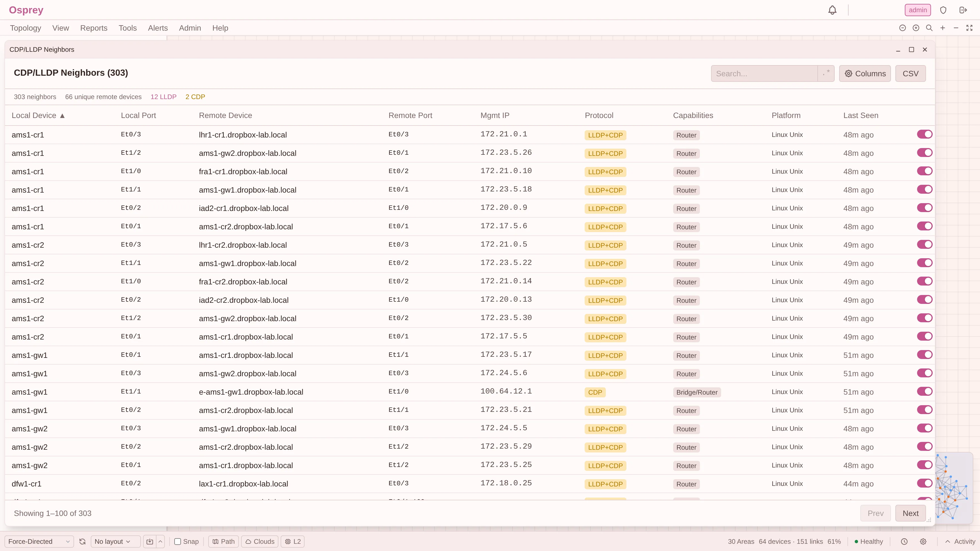The width and height of the screenshot is (980, 551).
Task: Open the Help menu
Action: [220, 28]
